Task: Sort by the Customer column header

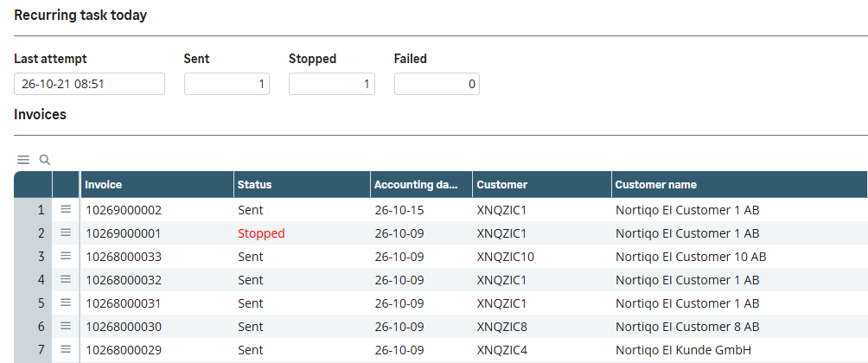Action: coord(542,184)
